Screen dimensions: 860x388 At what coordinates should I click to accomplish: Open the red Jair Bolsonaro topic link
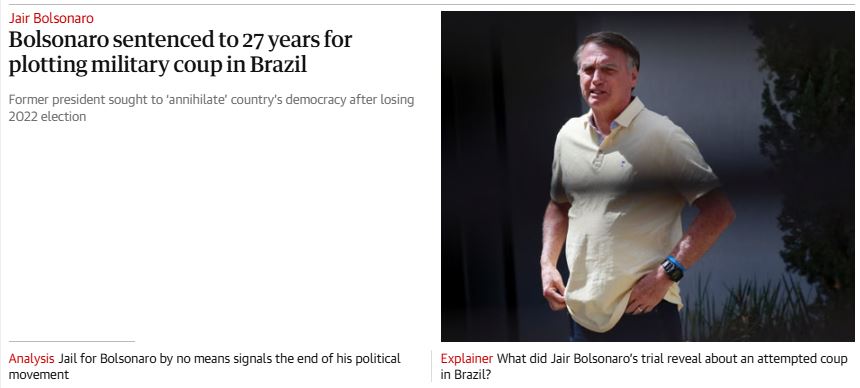point(51,18)
